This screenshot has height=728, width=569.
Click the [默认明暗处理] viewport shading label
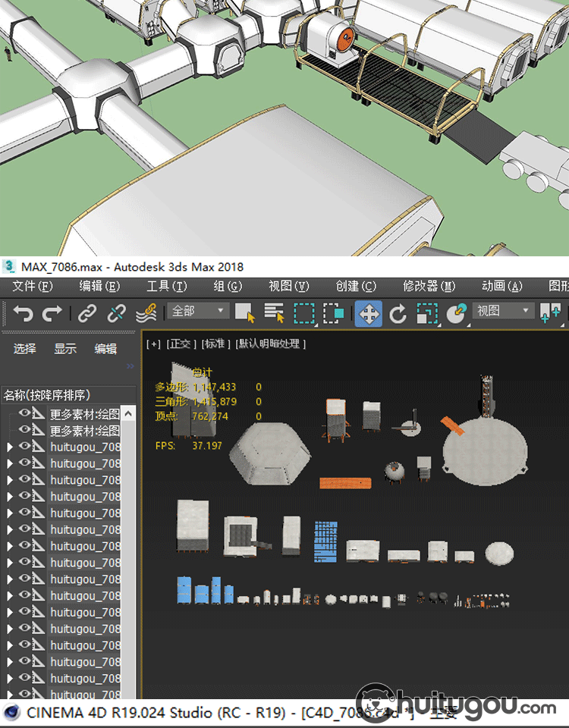[271, 344]
